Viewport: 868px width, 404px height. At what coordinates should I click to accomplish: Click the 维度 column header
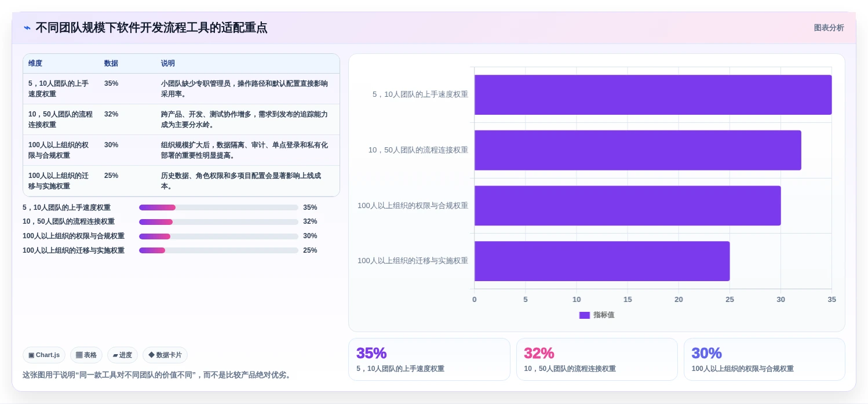coord(35,63)
